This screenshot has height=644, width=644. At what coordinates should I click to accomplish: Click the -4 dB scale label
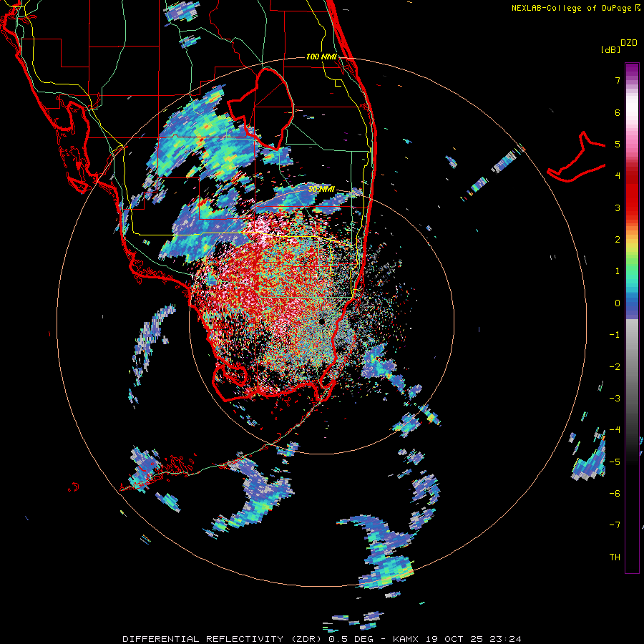(x=615, y=430)
